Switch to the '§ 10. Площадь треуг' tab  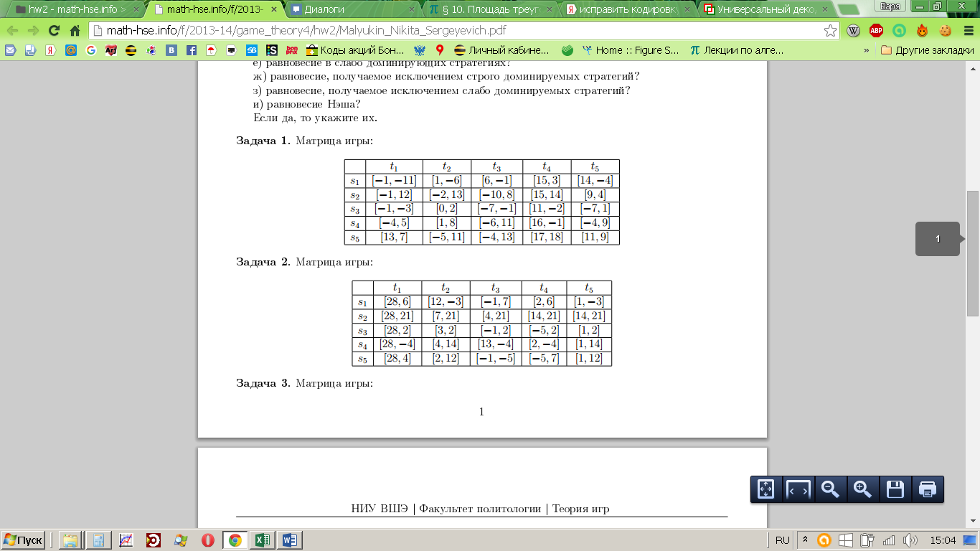point(491,9)
